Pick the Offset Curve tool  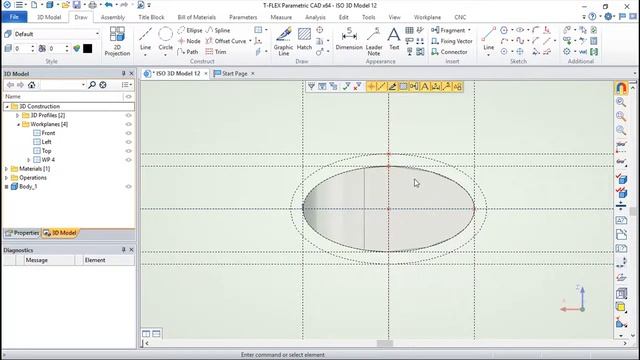pos(226,41)
